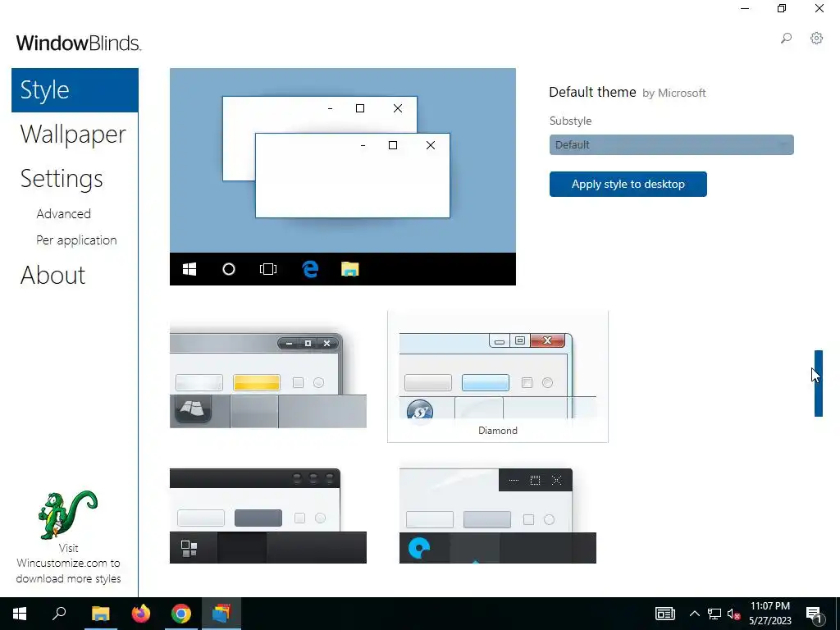The image size is (840, 630).
Task: Launch Google Chrome from the taskbar
Action: click(181, 614)
